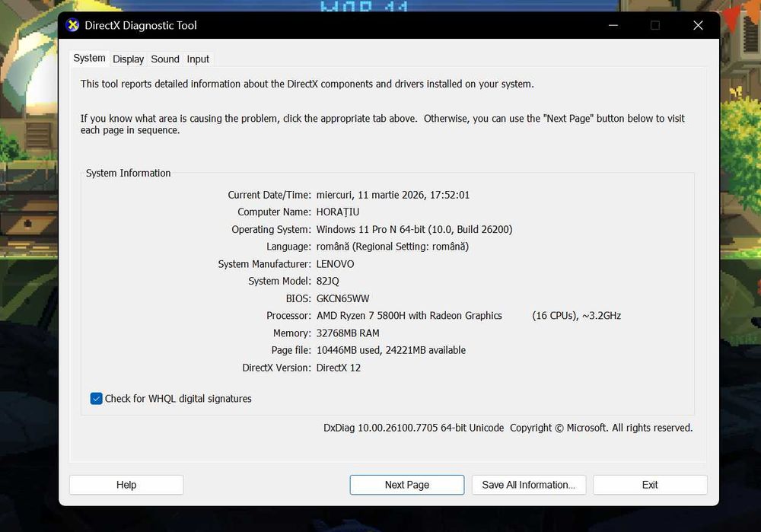Viewport: 761px width, 532px height.
Task: Click the date value miercuri, 11 martie 2026
Action: tap(393, 195)
